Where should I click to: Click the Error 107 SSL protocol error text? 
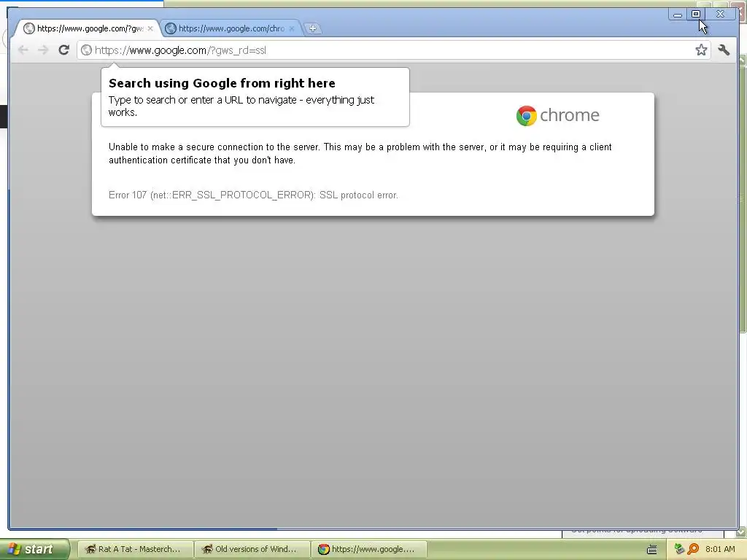(x=253, y=195)
